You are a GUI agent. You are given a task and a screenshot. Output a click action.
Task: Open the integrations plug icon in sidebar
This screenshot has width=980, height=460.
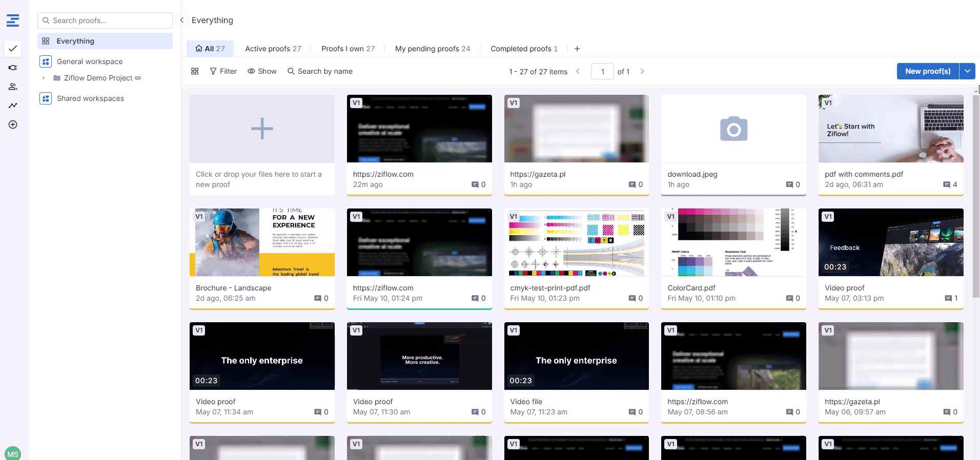click(x=13, y=68)
